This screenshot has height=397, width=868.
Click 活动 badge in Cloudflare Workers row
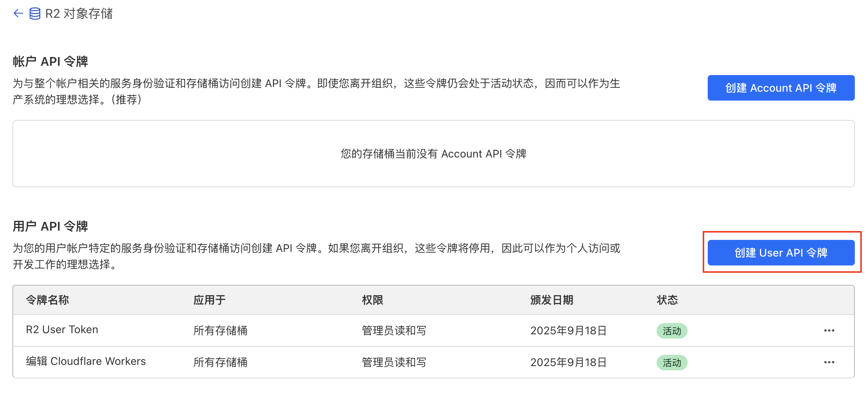click(672, 363)
